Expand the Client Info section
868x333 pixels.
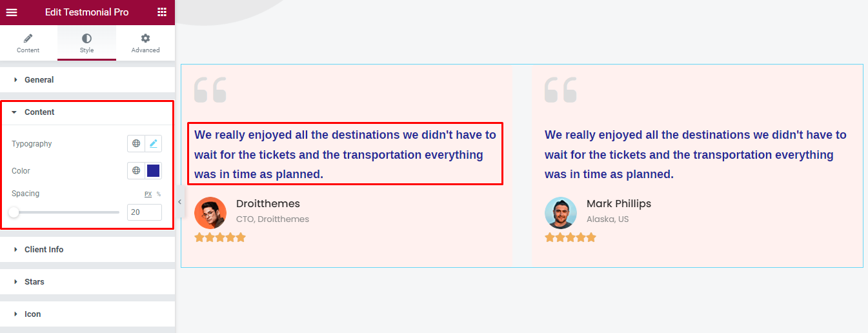tap(44, 250)
